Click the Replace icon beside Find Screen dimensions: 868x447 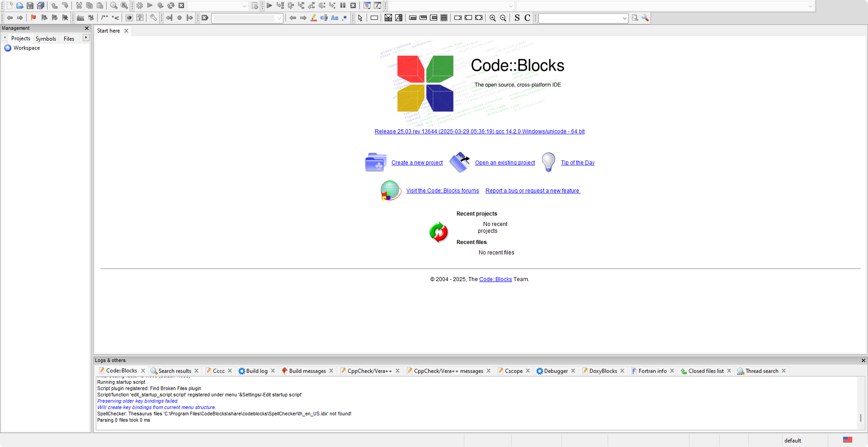[x=124, y=5]
